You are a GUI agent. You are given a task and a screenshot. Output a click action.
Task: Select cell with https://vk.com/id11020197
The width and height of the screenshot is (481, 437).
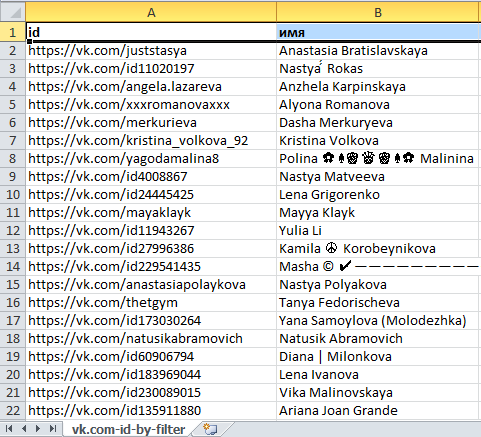[x=151, y=69]
